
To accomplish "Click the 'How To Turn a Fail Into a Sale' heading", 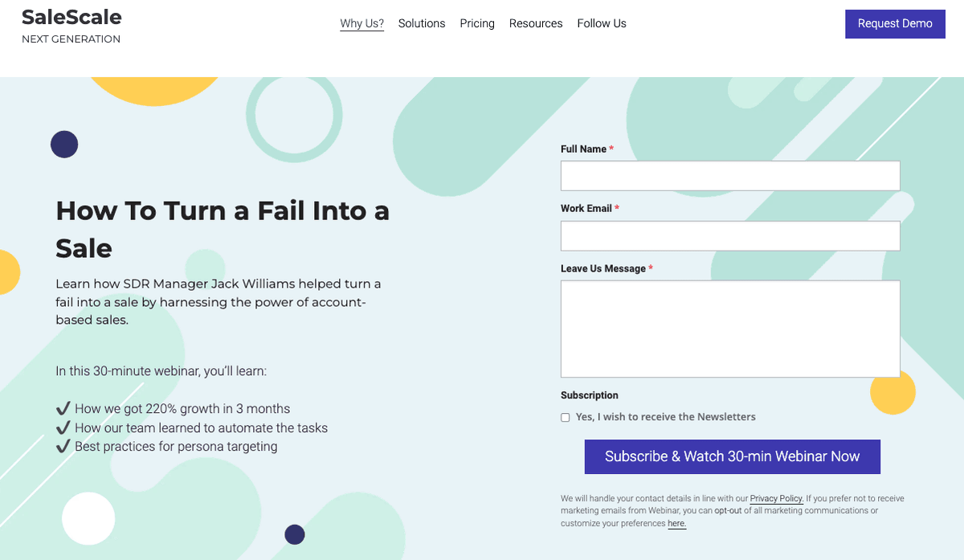I will coord(223,229).
